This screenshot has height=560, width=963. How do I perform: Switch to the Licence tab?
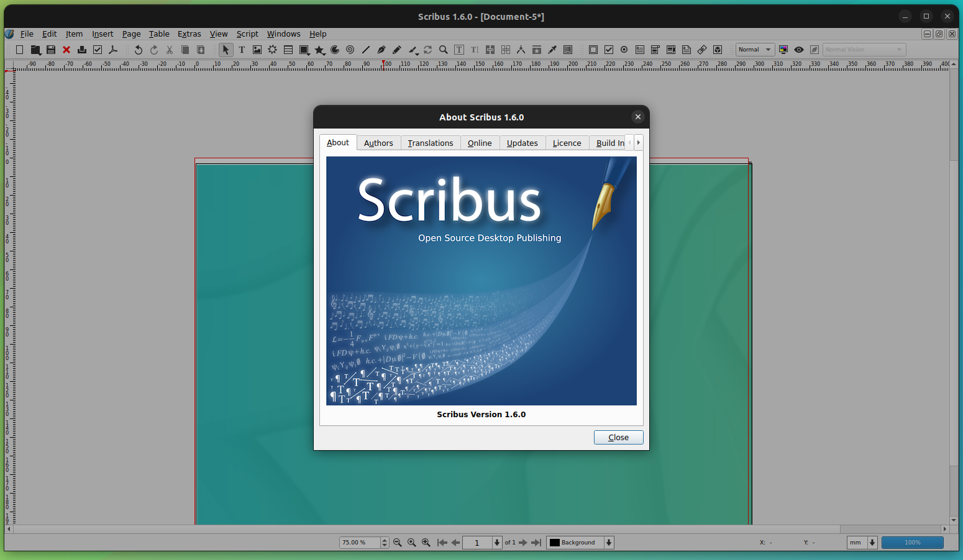tap(566, 142)
